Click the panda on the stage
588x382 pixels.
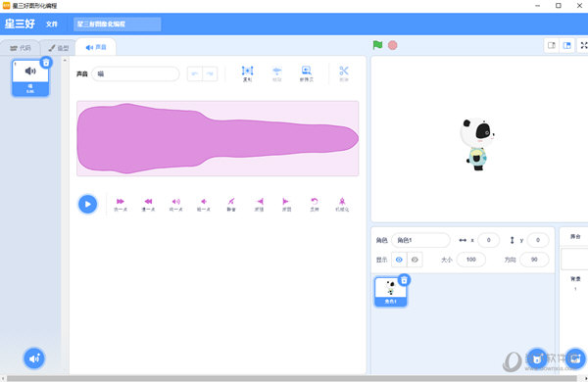click(x=477, y=144)
